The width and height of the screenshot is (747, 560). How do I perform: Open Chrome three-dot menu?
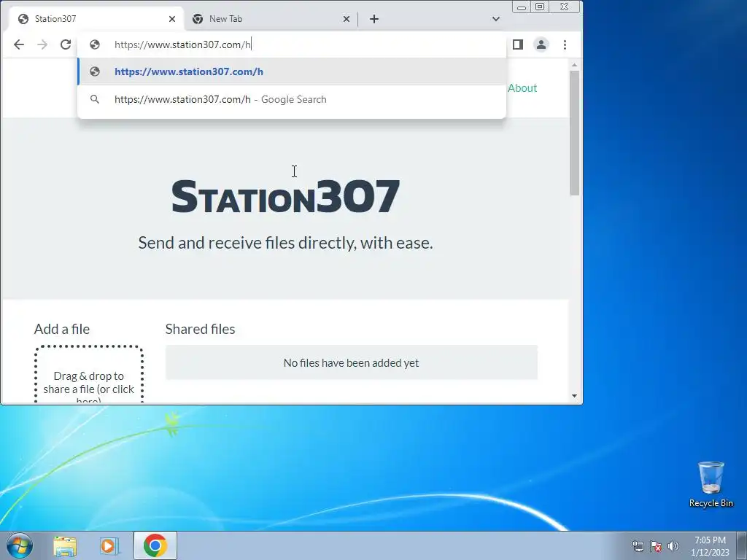click(x=565, y=44)
